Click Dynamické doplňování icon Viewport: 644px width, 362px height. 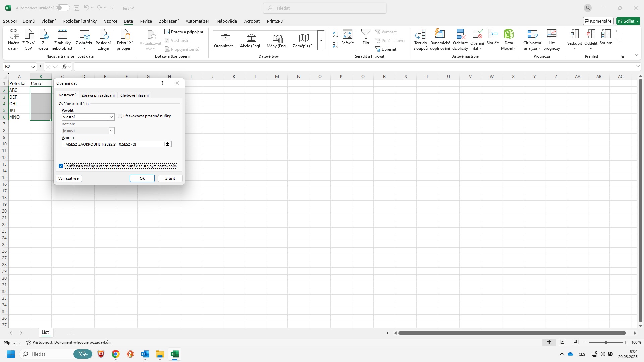[x=440, y=34]
